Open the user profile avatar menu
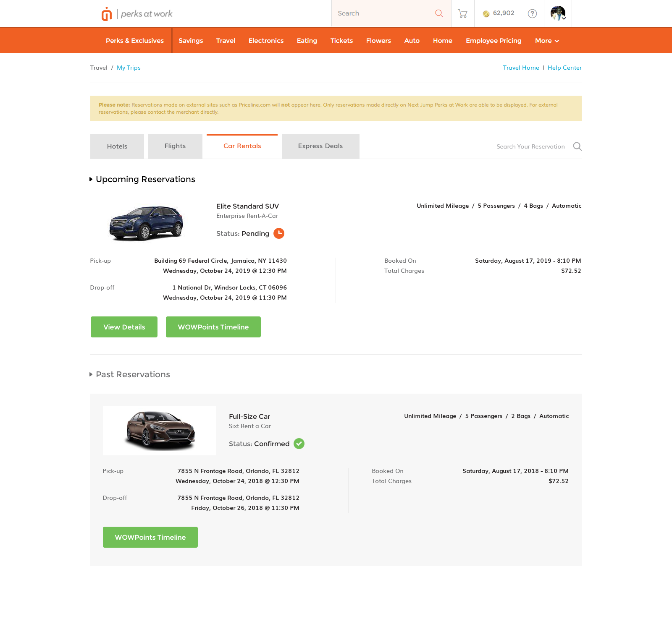The image size is (672, 640). 558,13
